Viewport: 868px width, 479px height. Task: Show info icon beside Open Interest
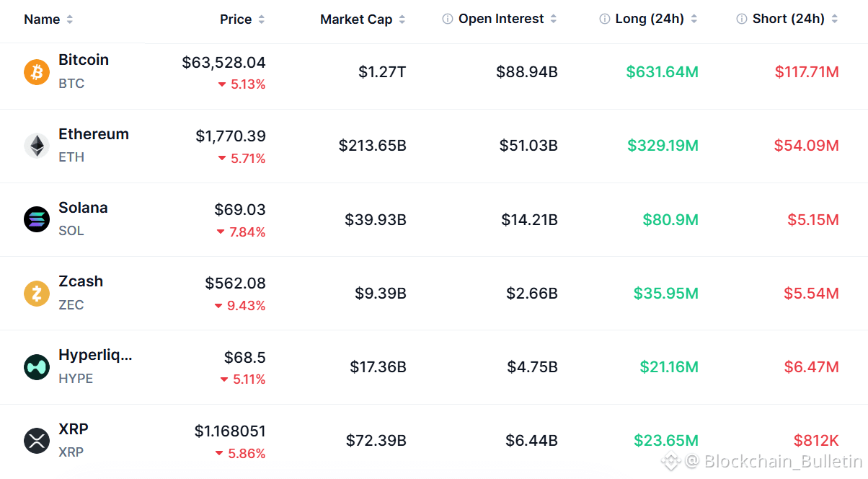coord(448,19)
